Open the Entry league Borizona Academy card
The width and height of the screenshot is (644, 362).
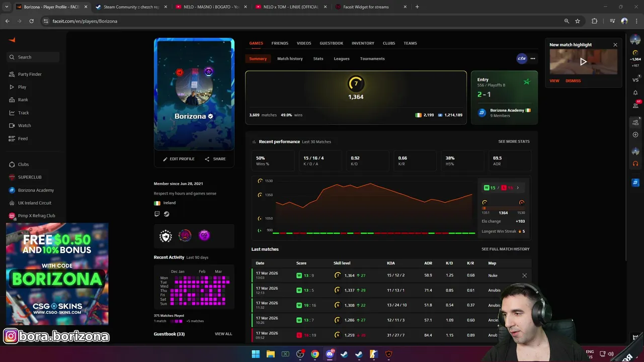tap(504, 98)
